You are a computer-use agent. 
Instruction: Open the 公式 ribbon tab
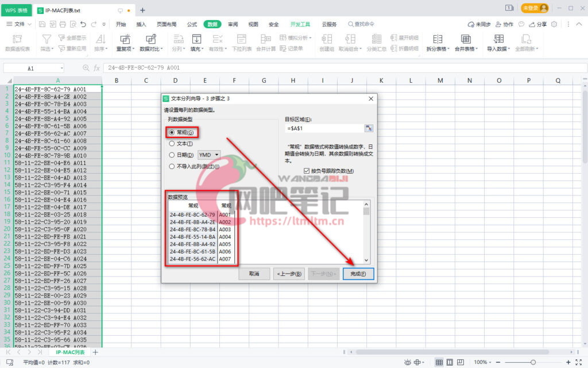coord(192,24)
